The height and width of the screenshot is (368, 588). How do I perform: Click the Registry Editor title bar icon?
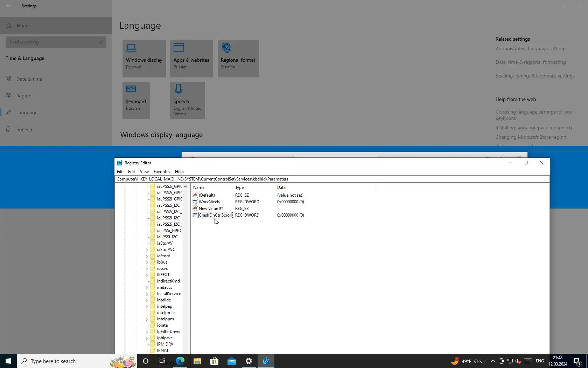[120, 163]
